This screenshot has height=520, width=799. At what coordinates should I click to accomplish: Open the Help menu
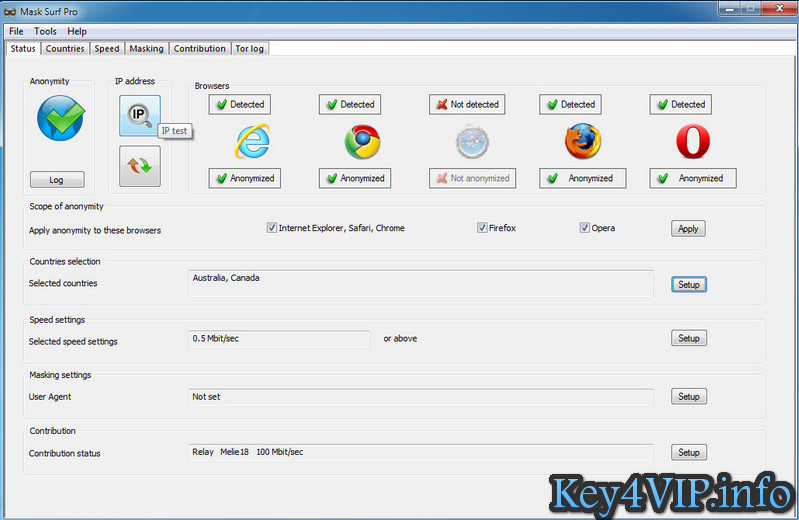point(77,31)
